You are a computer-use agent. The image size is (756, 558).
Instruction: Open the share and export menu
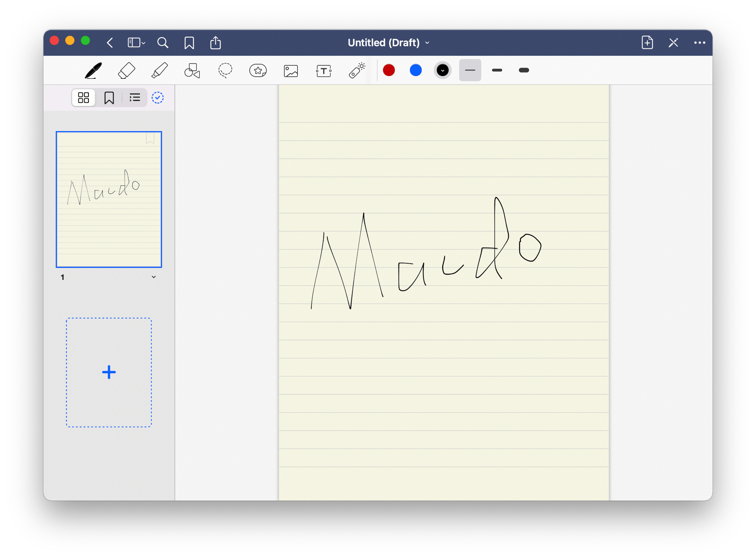click(216, 42)
